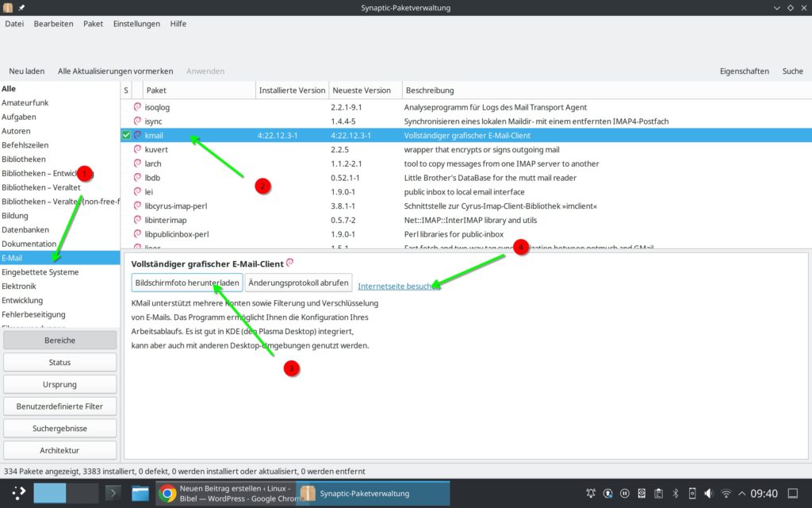Select the Datenbanken category
The image size is (812, 508).
tap(60, 229)
